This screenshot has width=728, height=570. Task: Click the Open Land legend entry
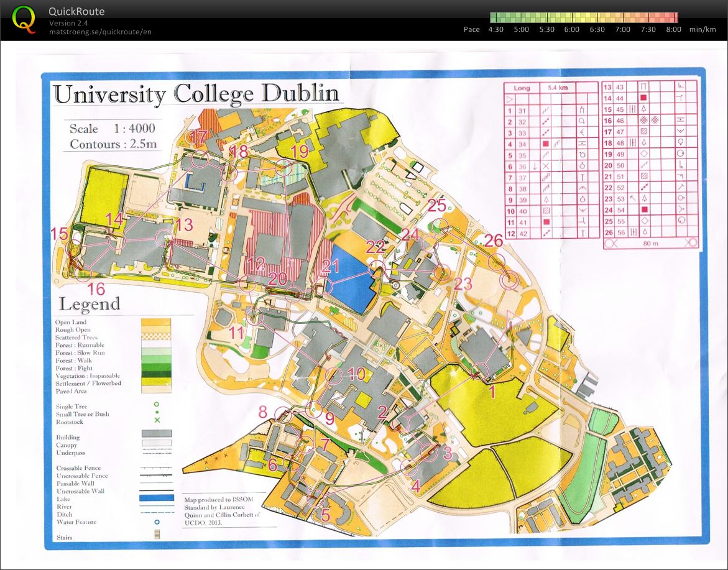coord(71,322)
